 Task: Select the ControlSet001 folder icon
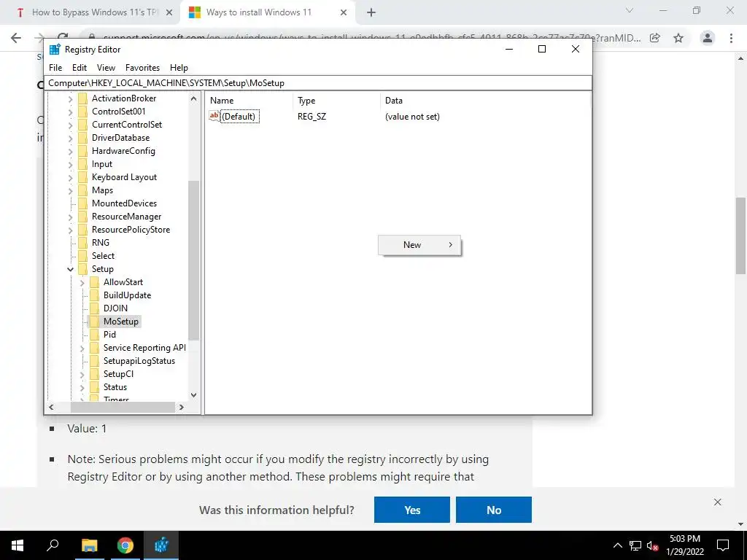point(83,112)
